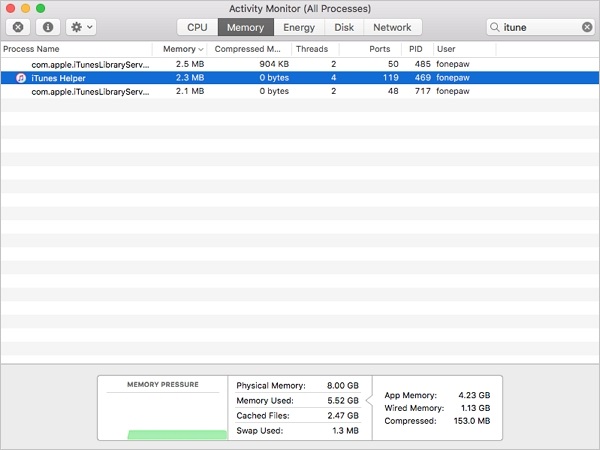600x450 pixels.
Task: Toggle Memory column sort order arrow
Action: (201, 49)
